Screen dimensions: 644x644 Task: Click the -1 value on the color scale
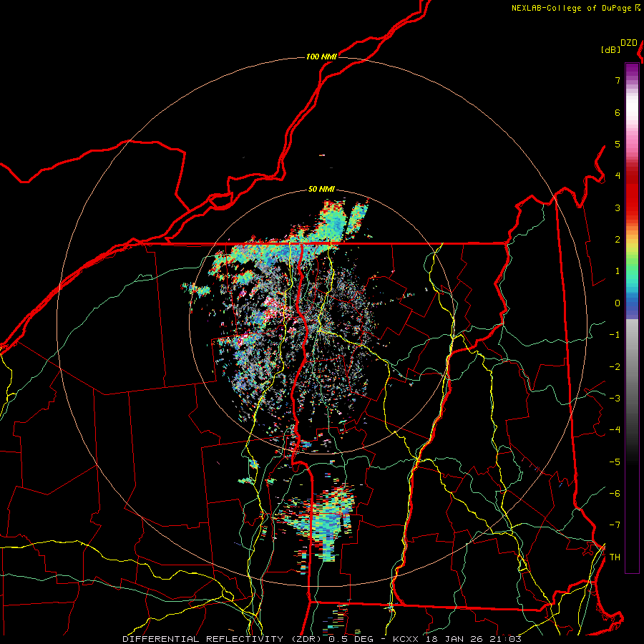[x=615, y=335]
